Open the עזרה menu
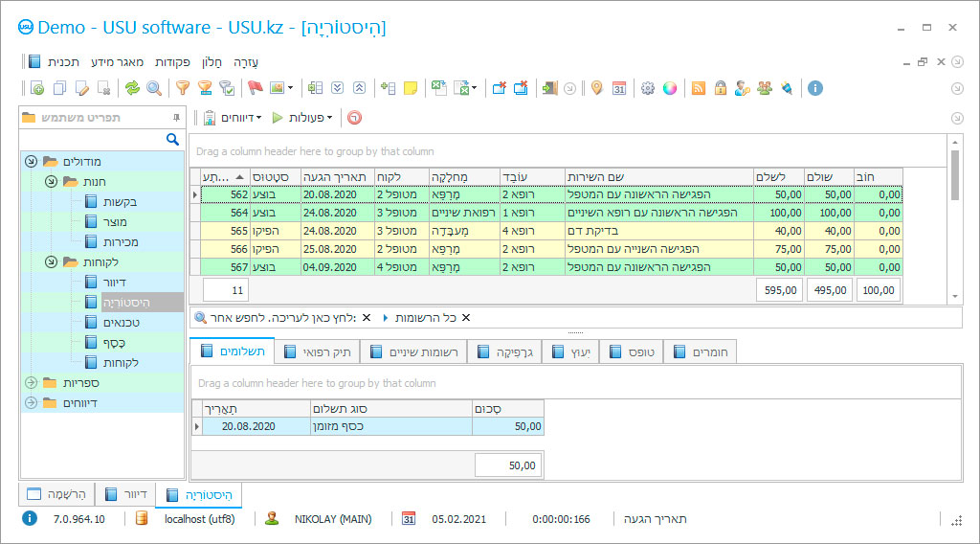This screenshot has height=544, width=980. point(246,61)
